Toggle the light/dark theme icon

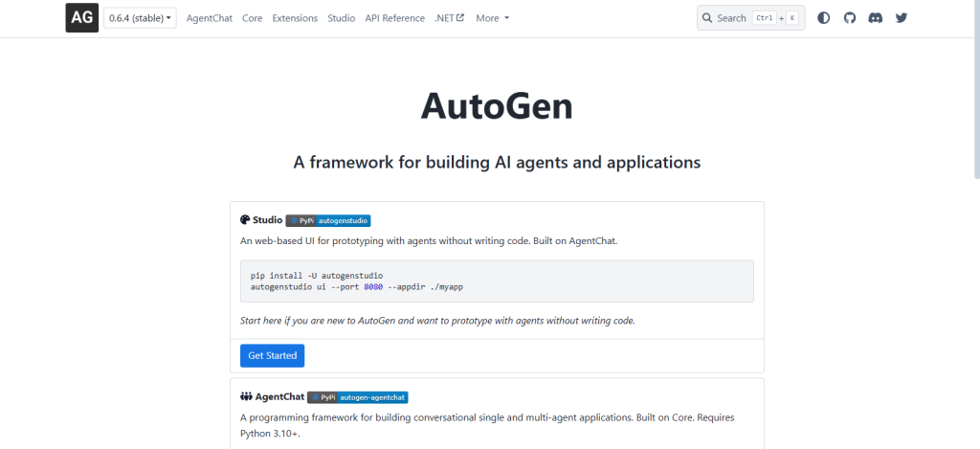click(x=824, y=18)
